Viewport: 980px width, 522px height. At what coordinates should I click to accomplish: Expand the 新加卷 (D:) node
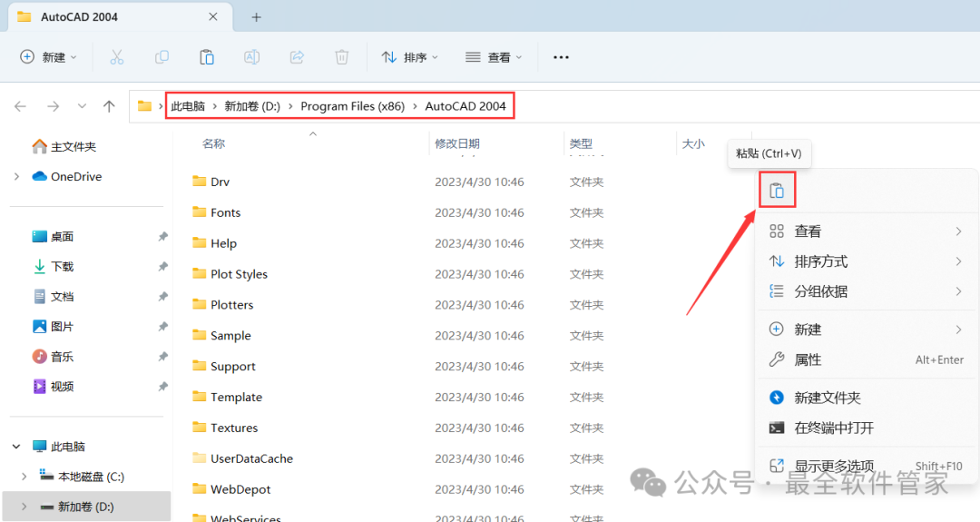(x=24, y=507)
